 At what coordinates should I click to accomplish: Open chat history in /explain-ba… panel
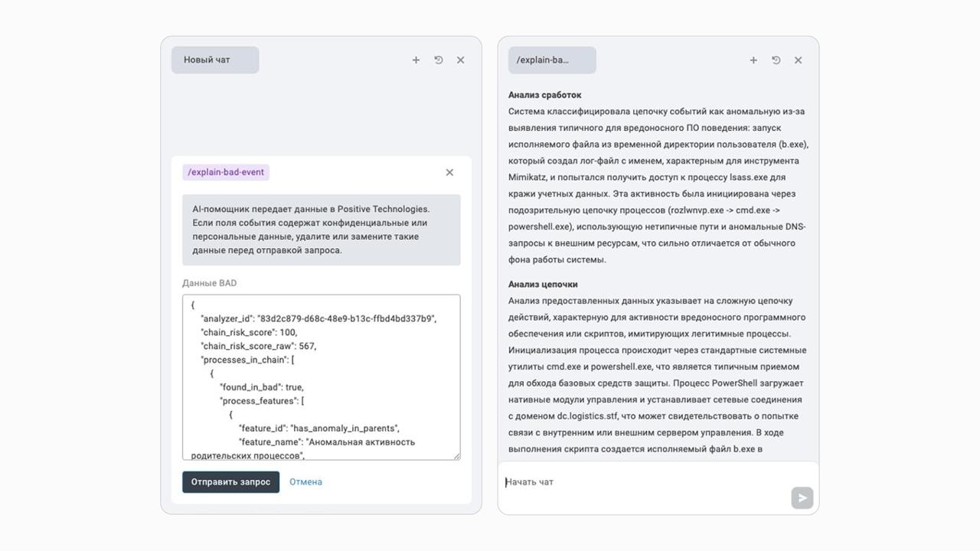click(776, 60)
